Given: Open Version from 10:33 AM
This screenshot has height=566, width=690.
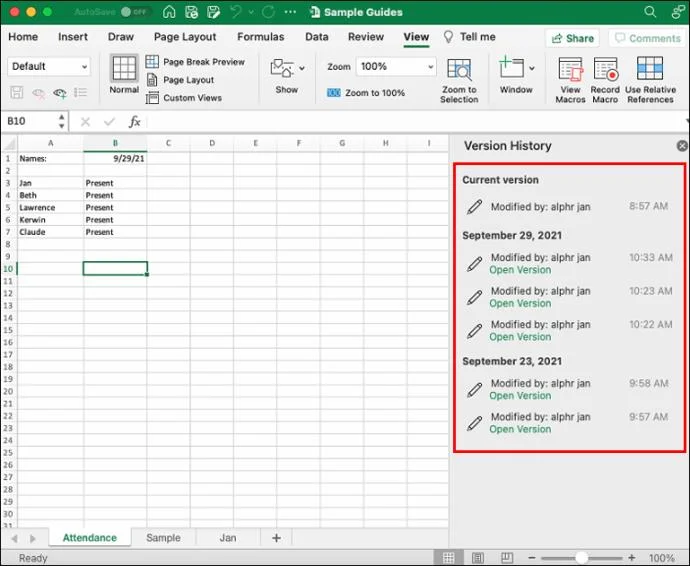Looking at the screenshot, I should 520,270.
